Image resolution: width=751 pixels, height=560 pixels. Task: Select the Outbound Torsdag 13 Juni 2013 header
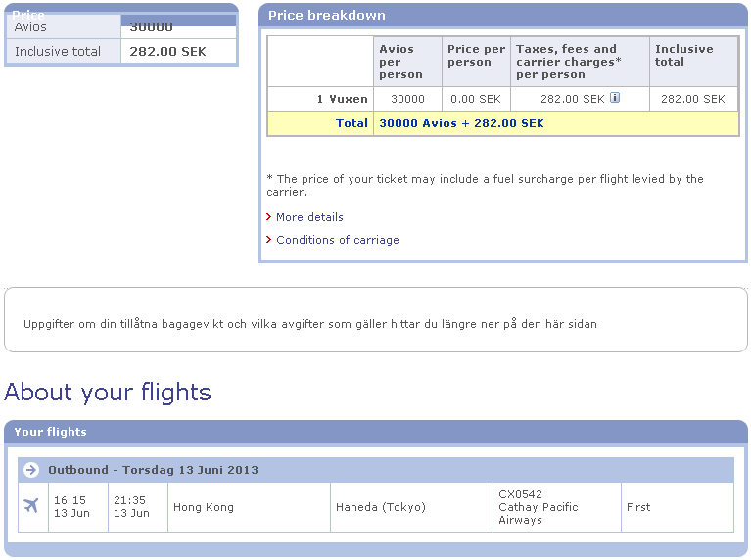tap(154, 470)
